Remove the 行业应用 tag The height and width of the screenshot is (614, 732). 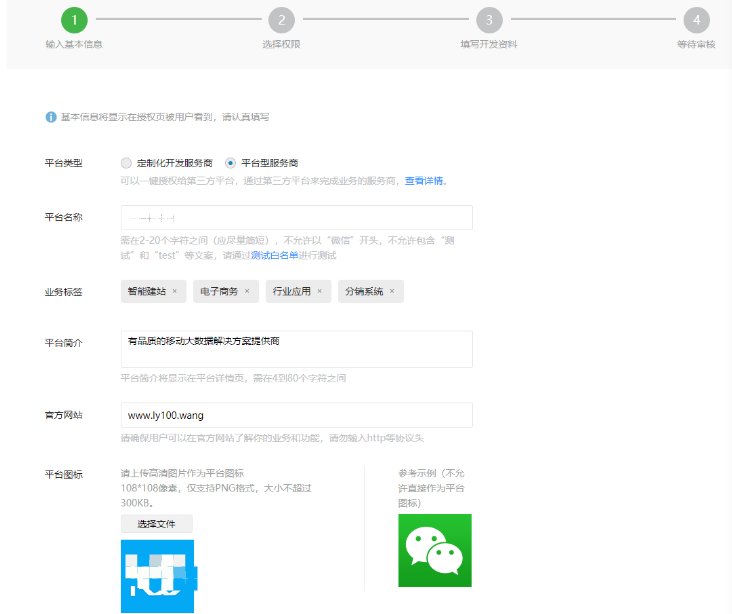320,292
